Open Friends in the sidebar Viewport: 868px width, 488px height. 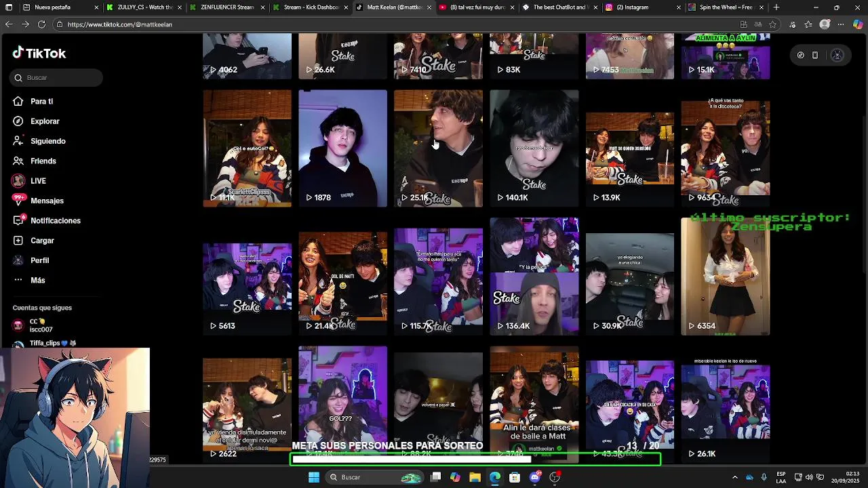coord(34,161)
